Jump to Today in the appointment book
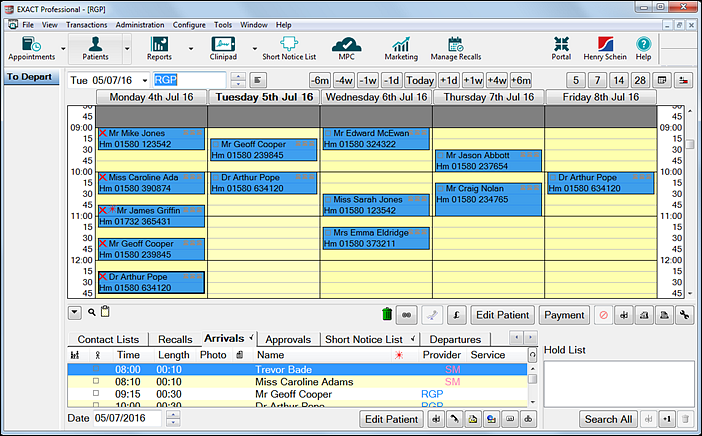The image size is (702, 436). click(x=419, y=80)
